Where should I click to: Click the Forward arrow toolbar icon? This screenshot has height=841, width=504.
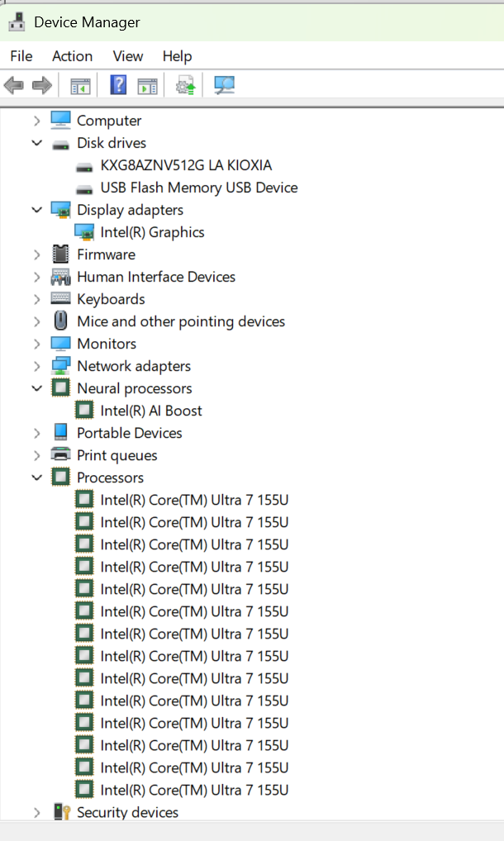pos(42,85)
